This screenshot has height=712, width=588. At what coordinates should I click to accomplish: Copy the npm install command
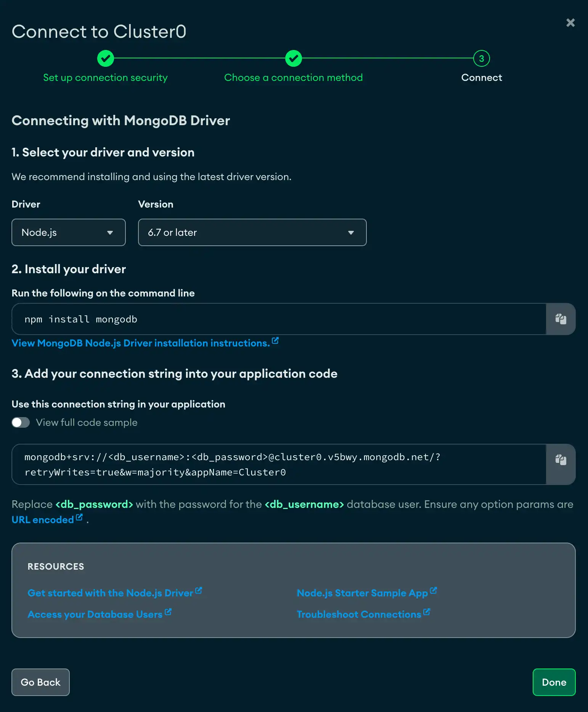tap(561, 319)
